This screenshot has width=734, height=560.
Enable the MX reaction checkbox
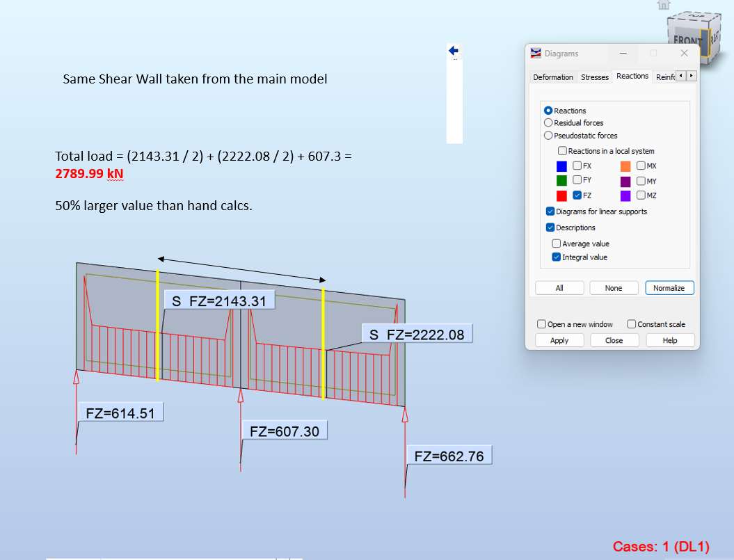[641, 166]
